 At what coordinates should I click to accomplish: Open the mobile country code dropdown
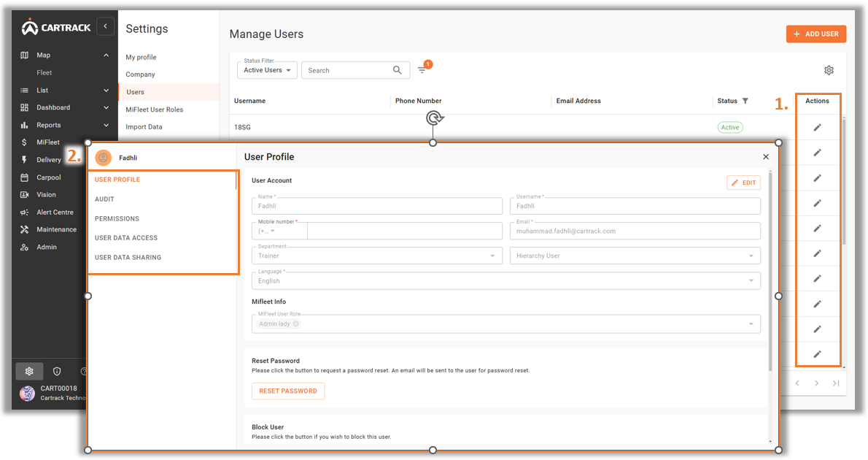point(279,231)
